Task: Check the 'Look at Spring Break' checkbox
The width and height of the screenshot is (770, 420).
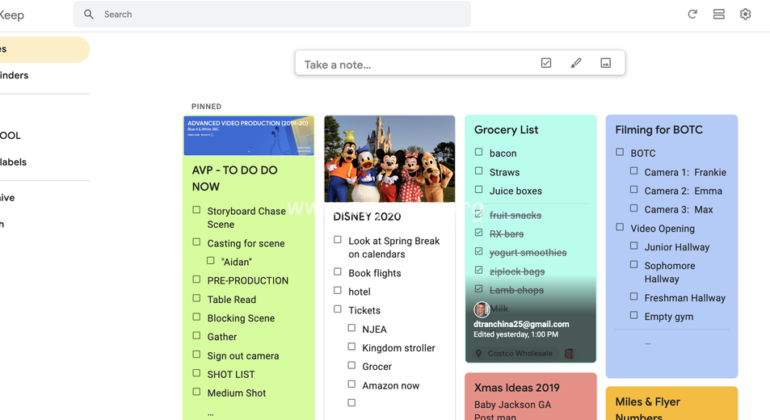Action: (x=337, y=240)
